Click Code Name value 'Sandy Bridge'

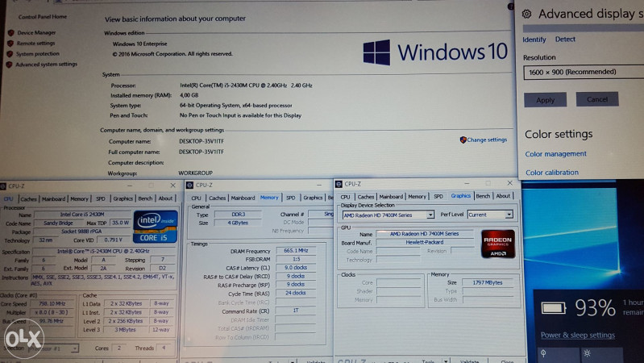(x=58, y=223)
